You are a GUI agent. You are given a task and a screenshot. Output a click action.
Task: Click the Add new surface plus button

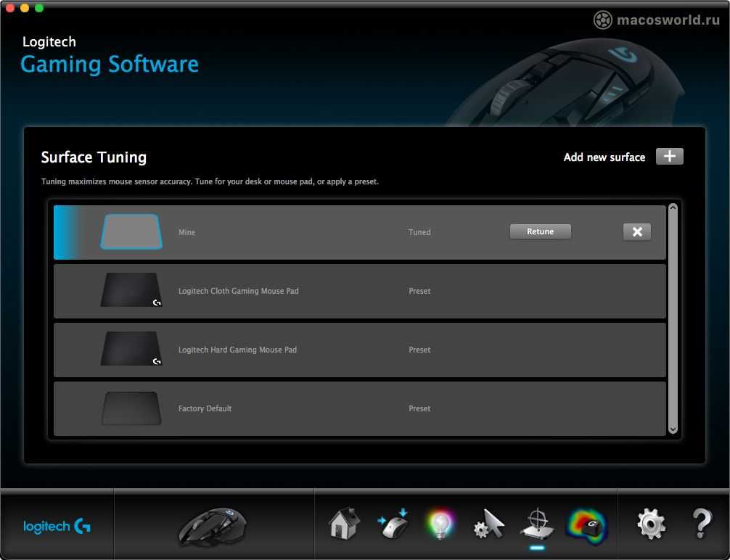669,157
